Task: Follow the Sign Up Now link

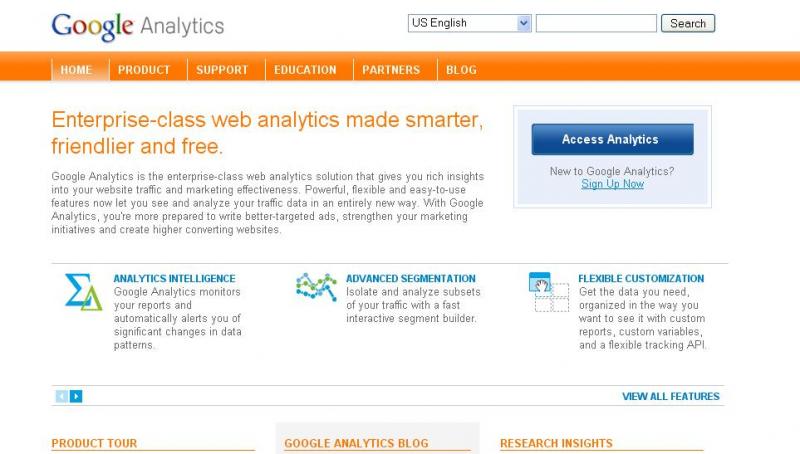Action: [612, 184]
